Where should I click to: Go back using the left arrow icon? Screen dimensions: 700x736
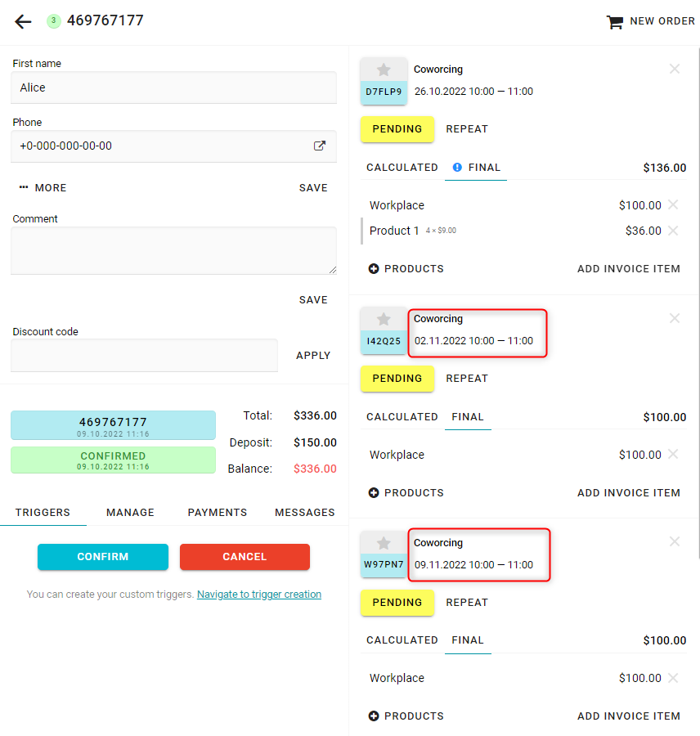pos(23,21)
